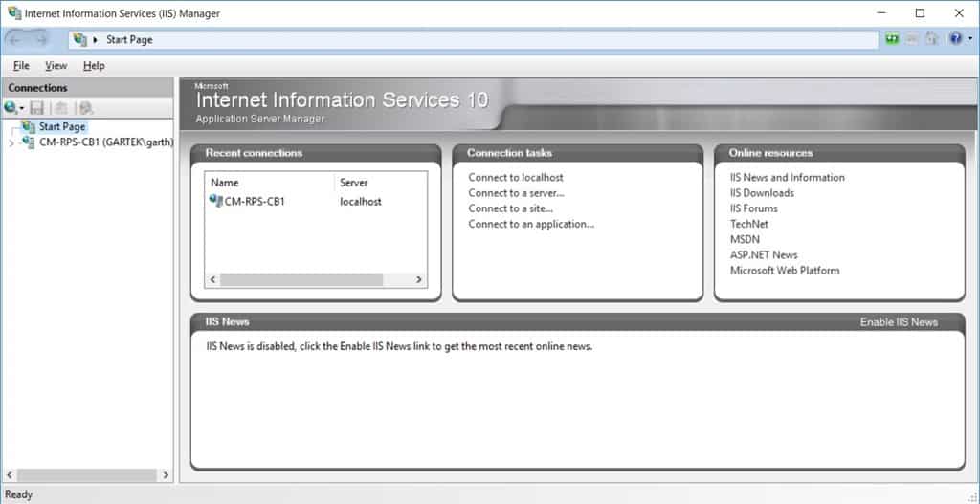The height and width of the screenshot is (504, 980).
Task: Click localhost cell in Recent connections
Action: point(360,201)
